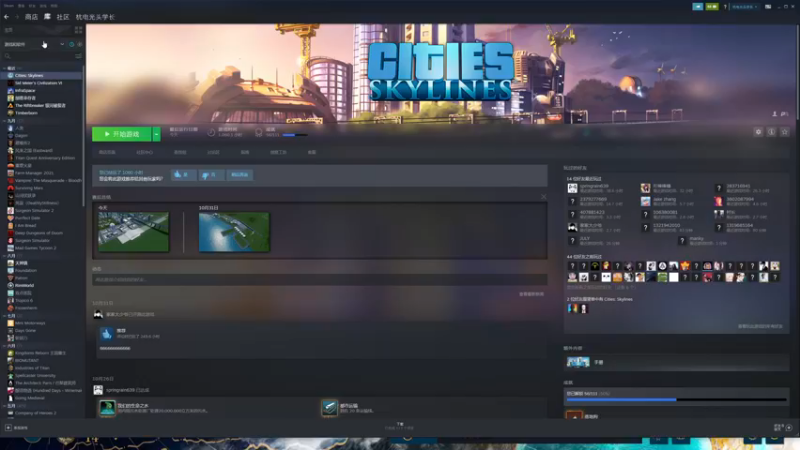Select Timberborn in the game list
Image resolution: width=800 pixels, height=450 pixels.
coord(26,113)
